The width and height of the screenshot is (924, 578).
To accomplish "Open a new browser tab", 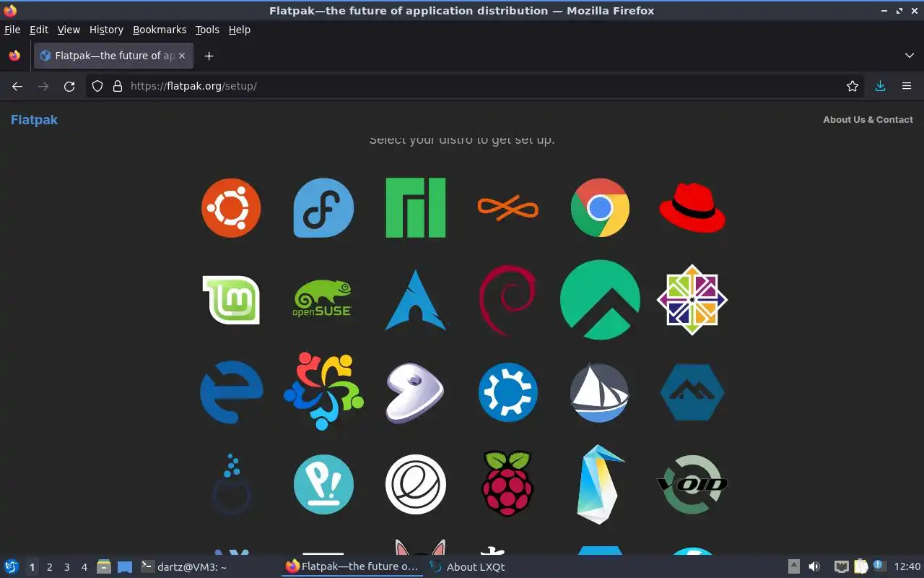I will [x=209, y=56].
